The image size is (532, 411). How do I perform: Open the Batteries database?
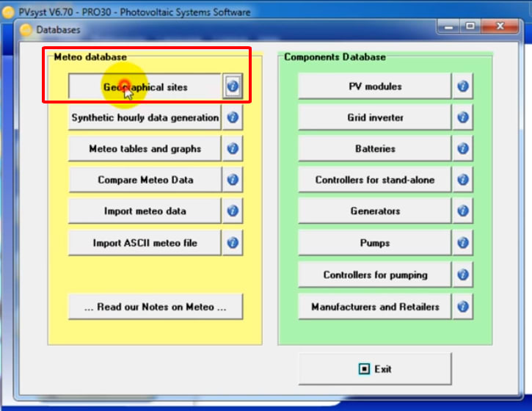(375, 148)
